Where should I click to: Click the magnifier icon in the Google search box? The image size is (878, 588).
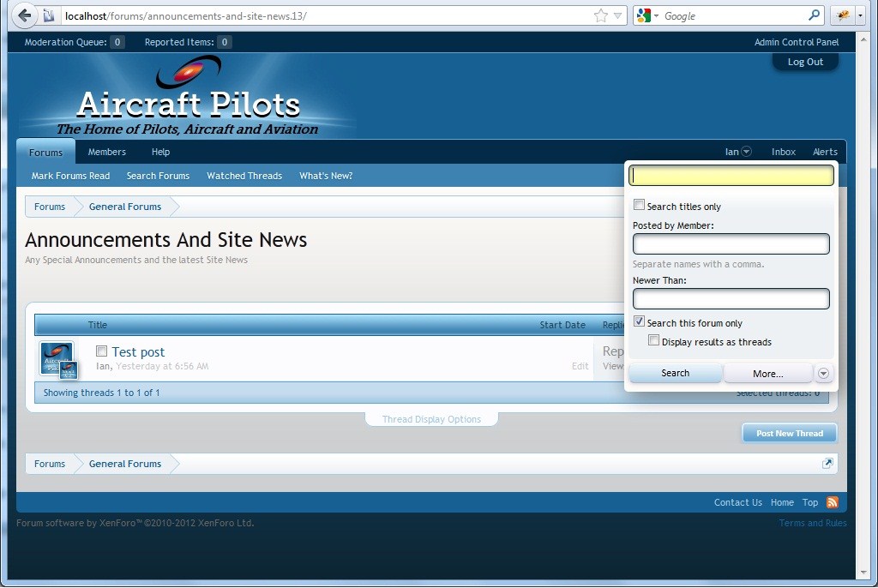point(814,15)
